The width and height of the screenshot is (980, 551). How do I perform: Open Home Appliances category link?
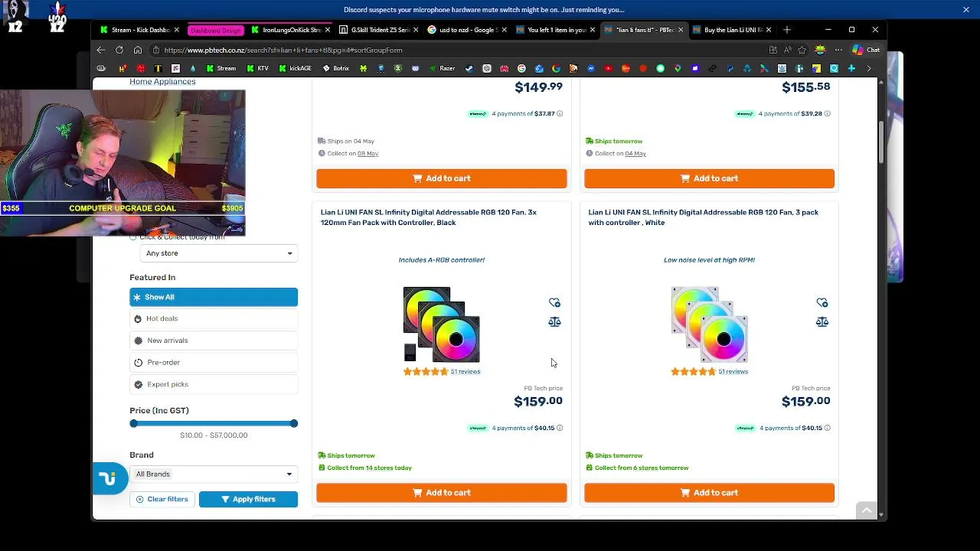pos(162,82)
